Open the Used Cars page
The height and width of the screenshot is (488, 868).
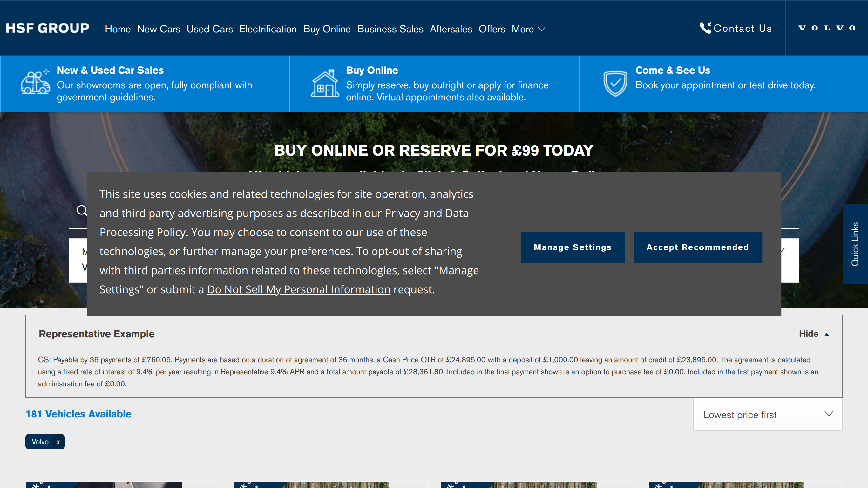pos(210,29)
